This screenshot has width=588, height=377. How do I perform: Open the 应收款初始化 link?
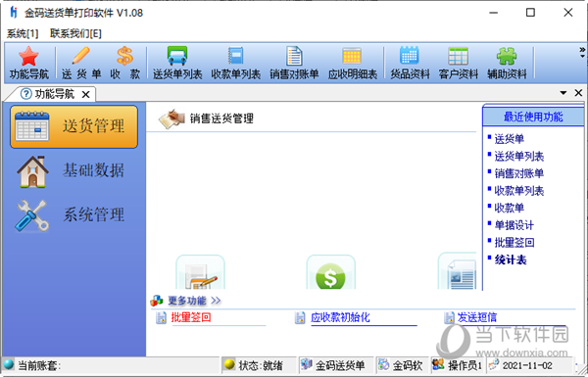pyautogui.click(x=340, y=318)
